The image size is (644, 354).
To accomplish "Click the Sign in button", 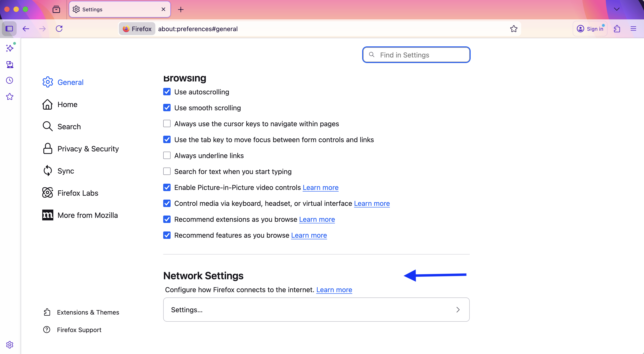I will [590, 29].
